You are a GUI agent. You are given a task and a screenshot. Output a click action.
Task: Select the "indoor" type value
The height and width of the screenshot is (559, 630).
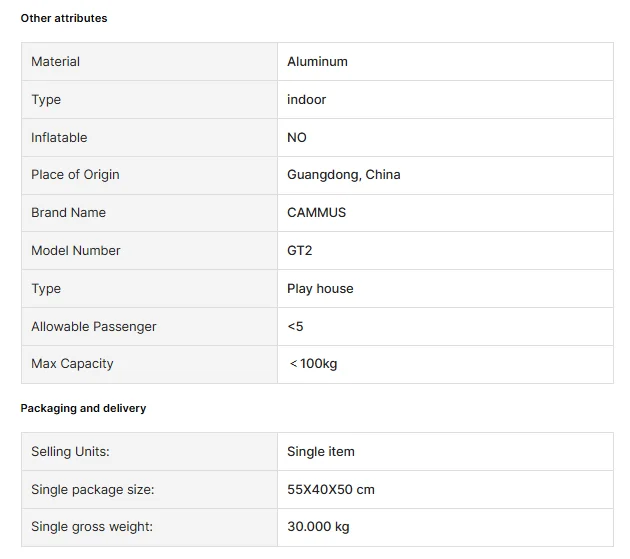coord(306,100)
